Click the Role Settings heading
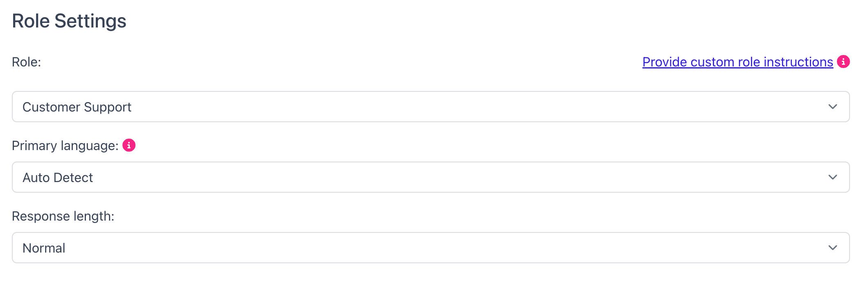Image resolution: width=868 pixels, height=287 pixels. [x=69, y=21]
